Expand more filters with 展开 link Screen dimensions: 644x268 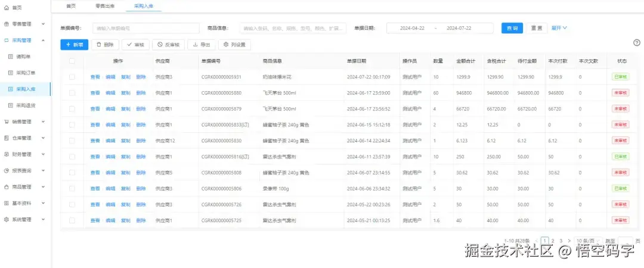click(x=559, y=28)
